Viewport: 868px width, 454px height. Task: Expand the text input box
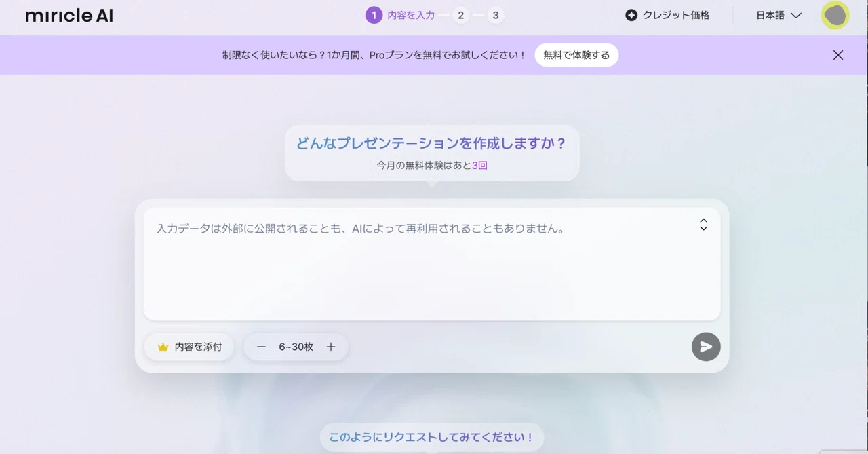(x=703, y=225)
